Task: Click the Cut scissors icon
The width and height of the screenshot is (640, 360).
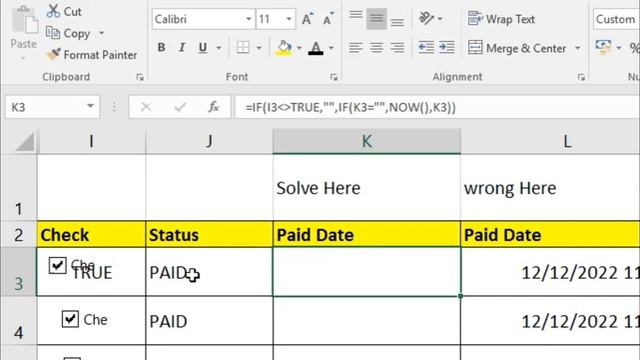Action: (x=53, y=11)
